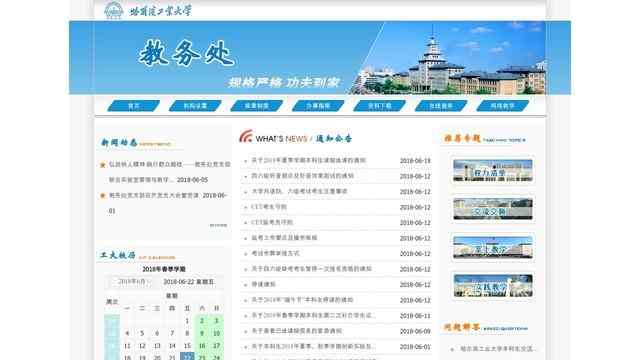This screenshot has height=360, width=640.
Task: Open the notice dated 2018-06-11
Action: point(313,316)
